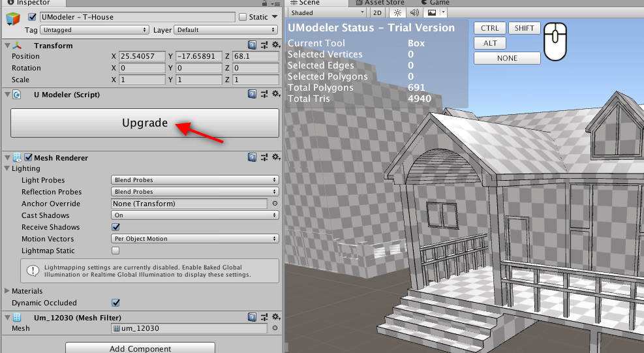Screen dimensions: 644x353
Task: Open Mesh Renderer help icon
Action: (252, 157)
